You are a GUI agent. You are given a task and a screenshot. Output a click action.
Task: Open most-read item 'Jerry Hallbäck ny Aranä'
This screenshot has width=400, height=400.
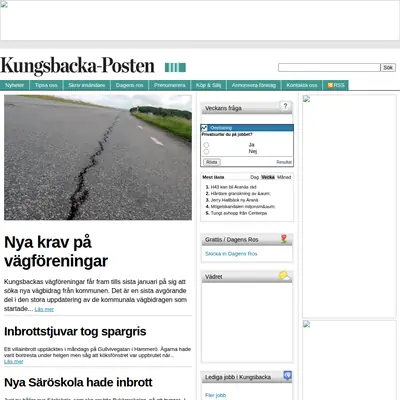235,200
